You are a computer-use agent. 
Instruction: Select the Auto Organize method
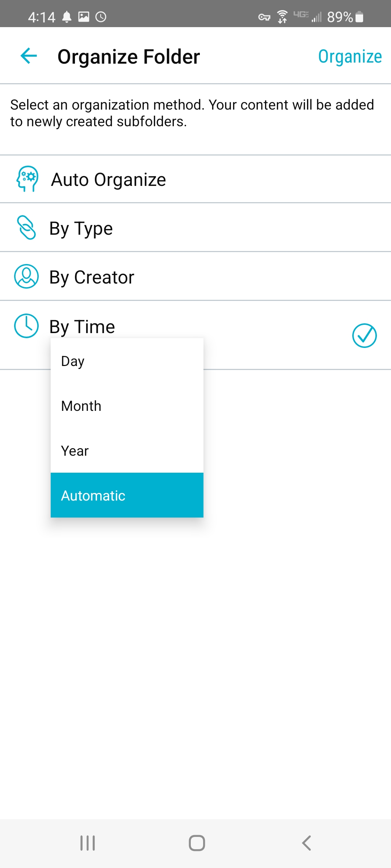(195, 179)
